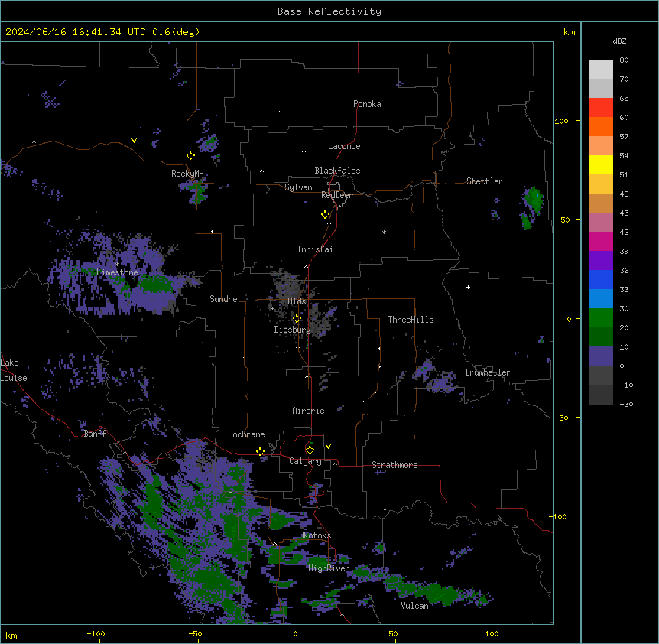Viewport: 659px width, 644px height.
Task: Click the yellow diamond marker between Olds and Didsbury
Action: pos(297,319)
